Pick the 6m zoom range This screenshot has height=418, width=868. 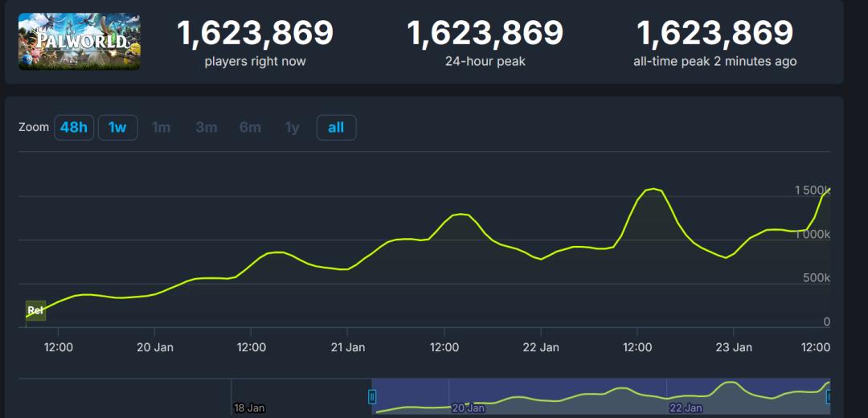click(x=250, y=127)
